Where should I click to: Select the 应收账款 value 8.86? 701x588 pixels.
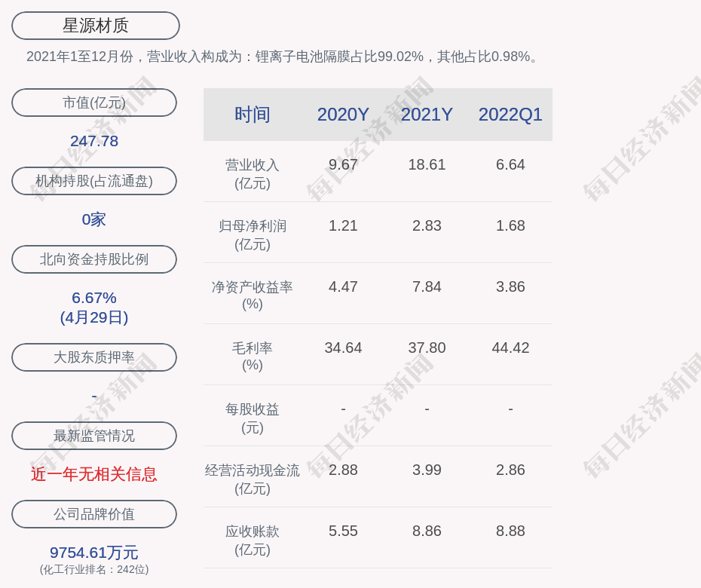pyautogui.click(x=427, y=531)
